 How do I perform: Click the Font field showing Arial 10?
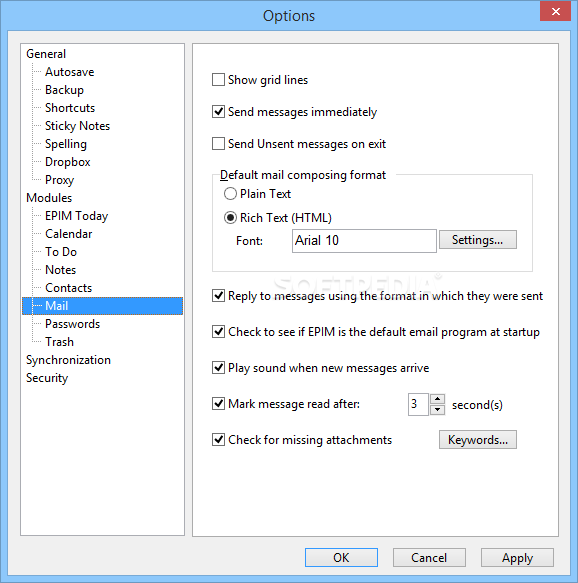[x=364, y=241]
